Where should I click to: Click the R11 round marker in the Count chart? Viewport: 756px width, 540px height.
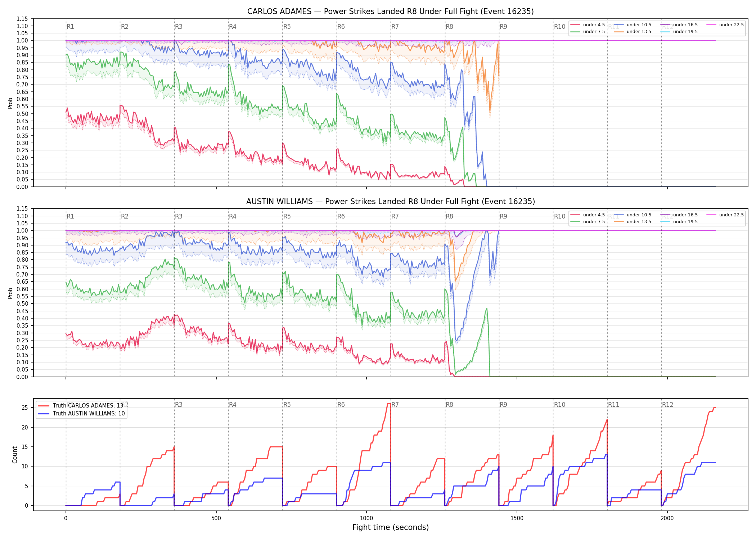pos(614,405)
